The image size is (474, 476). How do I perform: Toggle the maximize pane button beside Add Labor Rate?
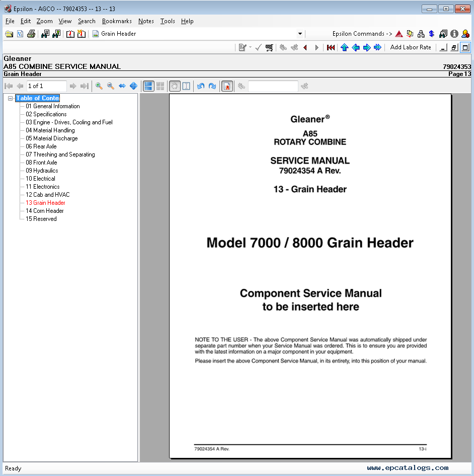(x=465, y=48)
